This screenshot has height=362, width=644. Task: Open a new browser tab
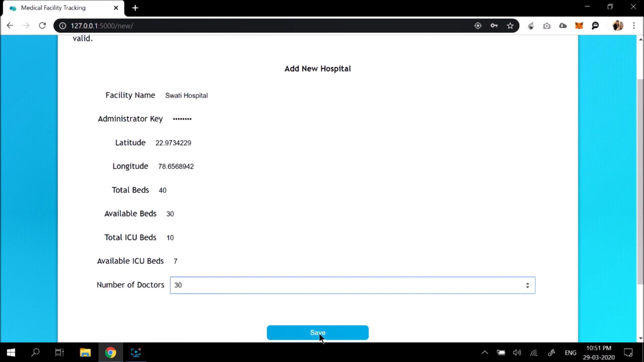coord(135,8)
